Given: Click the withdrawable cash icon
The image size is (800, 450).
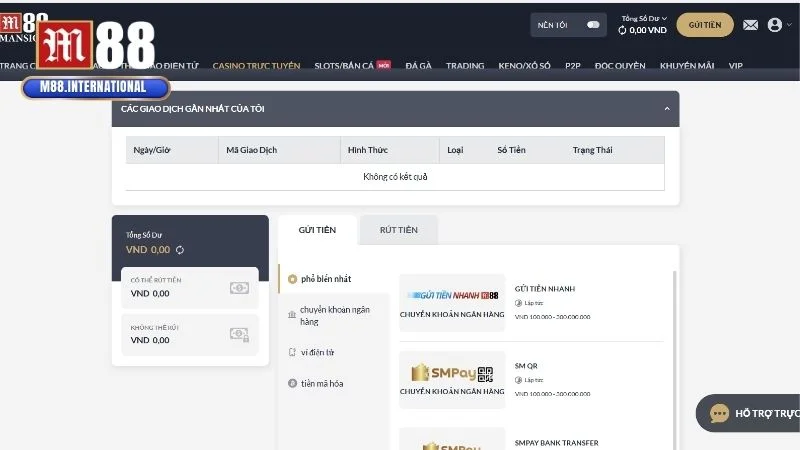Looking at the screenshot, I should coord(239,288).
